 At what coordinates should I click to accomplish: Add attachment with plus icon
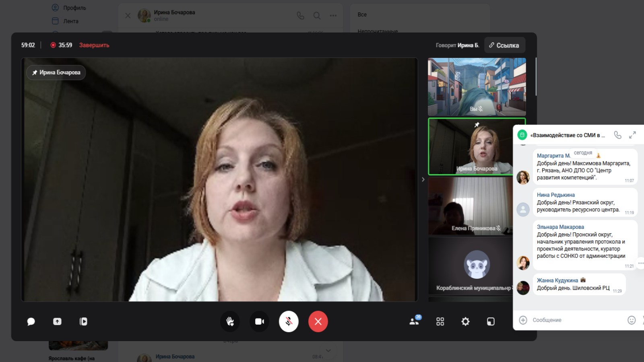click(523, 320)
